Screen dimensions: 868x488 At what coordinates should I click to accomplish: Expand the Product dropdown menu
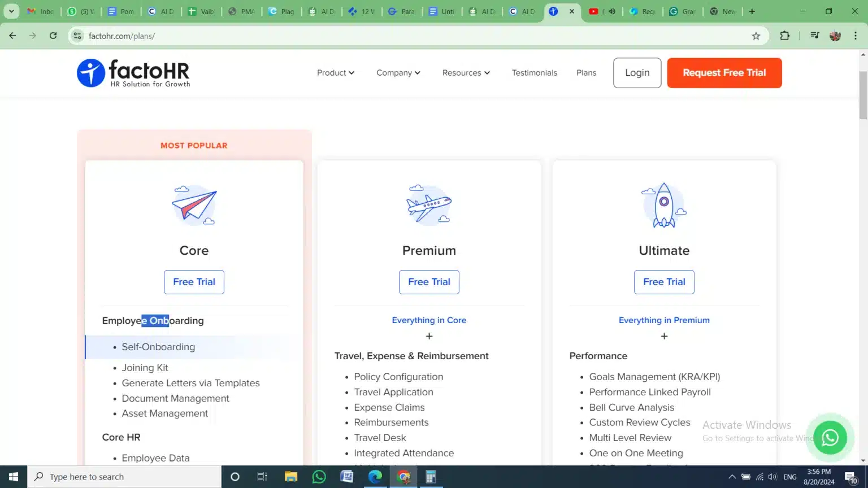pyautogui.click(x=336, y=73)
